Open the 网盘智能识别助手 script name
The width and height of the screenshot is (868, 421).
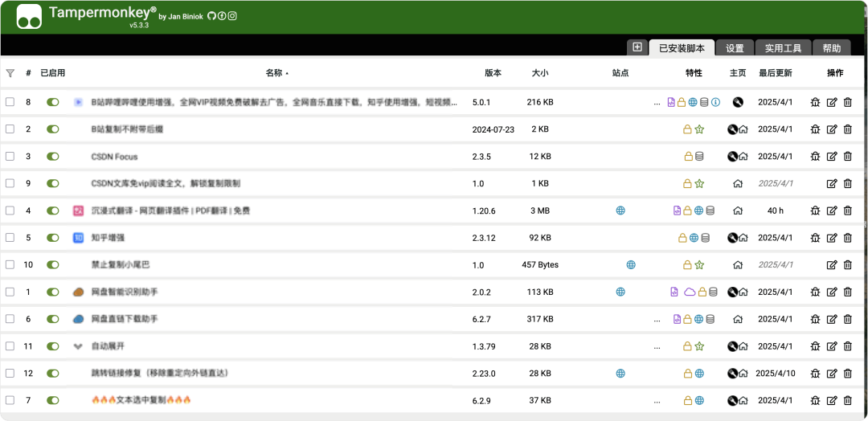[x=125, y=292]
